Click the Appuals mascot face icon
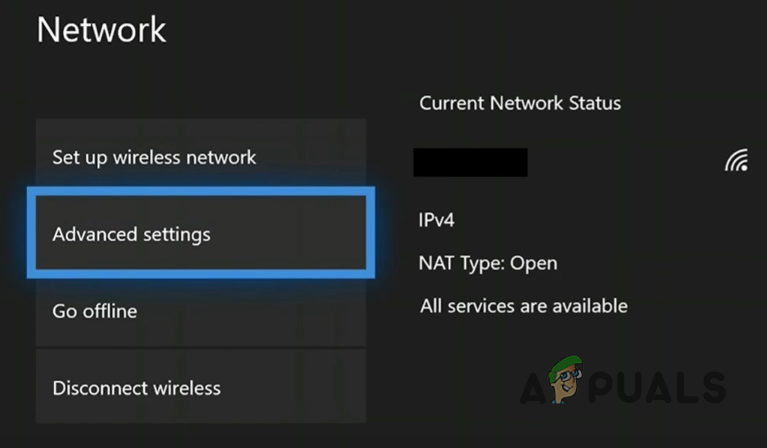 click(567, 381)
